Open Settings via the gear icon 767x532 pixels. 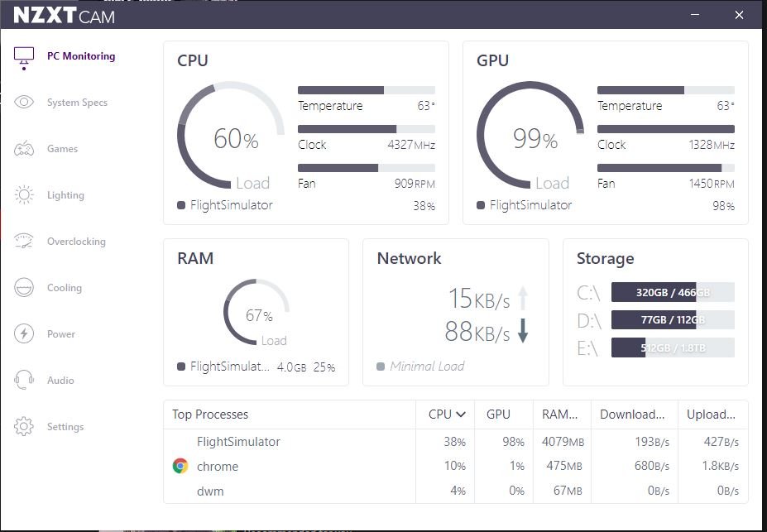coord(24,427)
